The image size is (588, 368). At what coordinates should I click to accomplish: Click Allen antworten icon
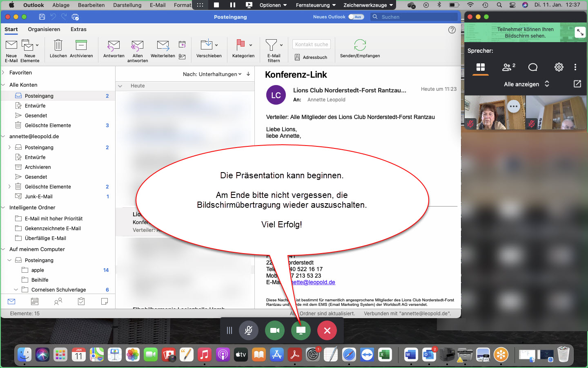coord(137,45)
